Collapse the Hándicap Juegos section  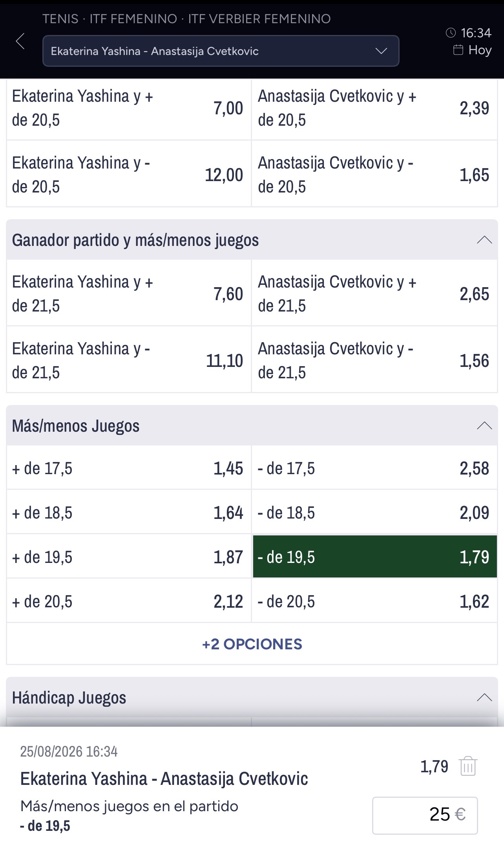coord(484,698)
